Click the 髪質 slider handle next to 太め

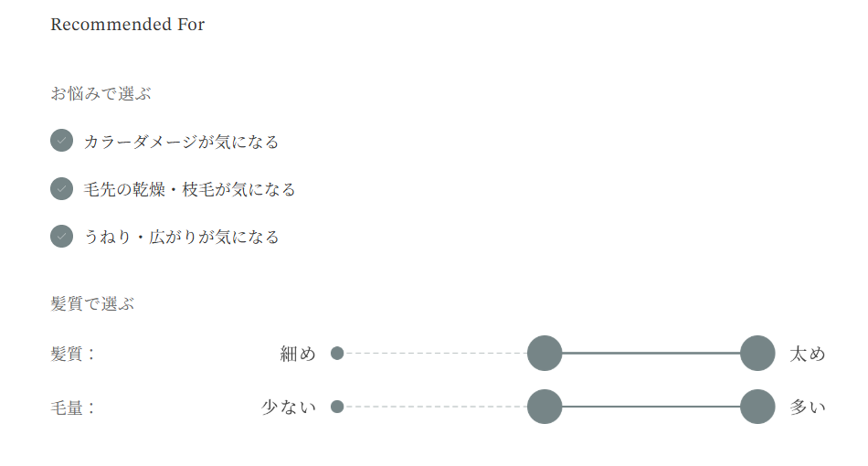[757, 354]
